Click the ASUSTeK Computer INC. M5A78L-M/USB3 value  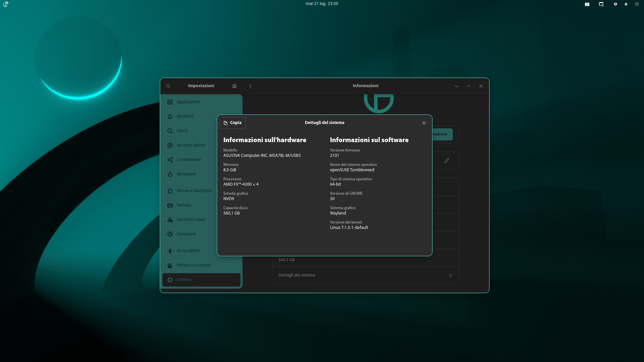click(262, 155)
